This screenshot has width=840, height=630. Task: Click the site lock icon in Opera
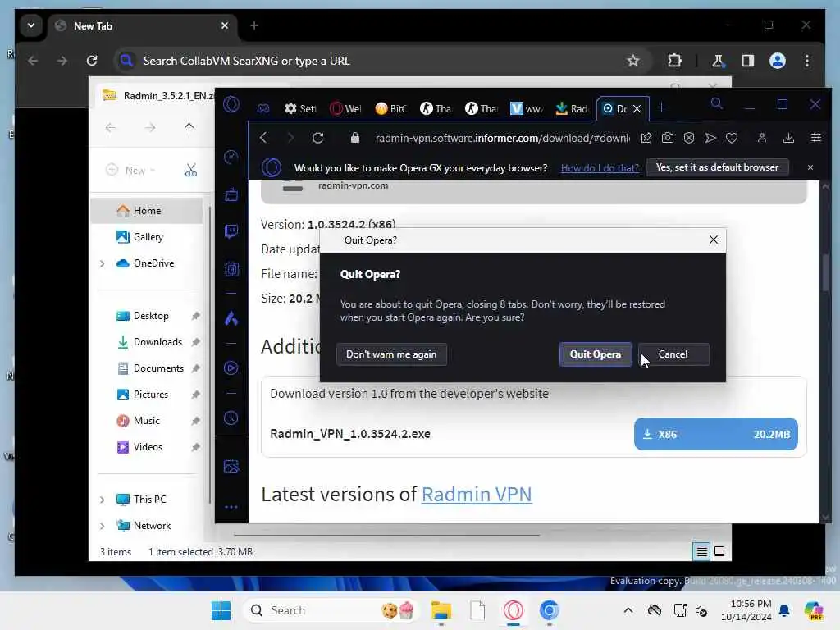click(354, 138)
